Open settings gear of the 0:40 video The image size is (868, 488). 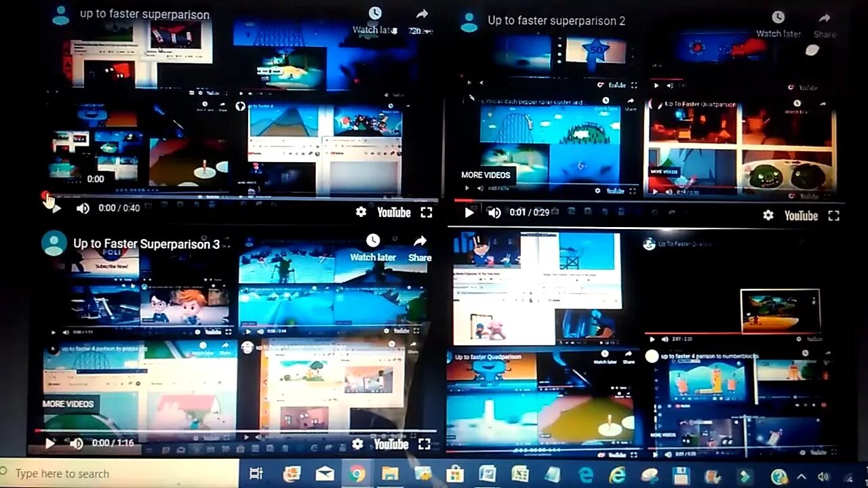[361, 211]
